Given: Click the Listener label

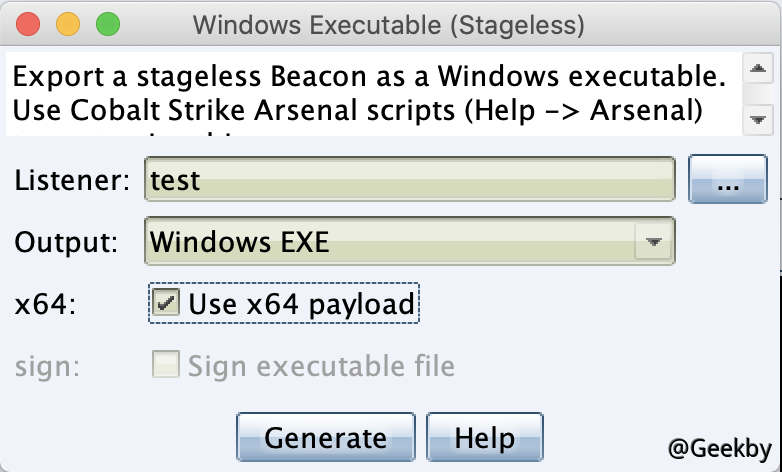Looking at the screenshot, I should tap(73, 181).
